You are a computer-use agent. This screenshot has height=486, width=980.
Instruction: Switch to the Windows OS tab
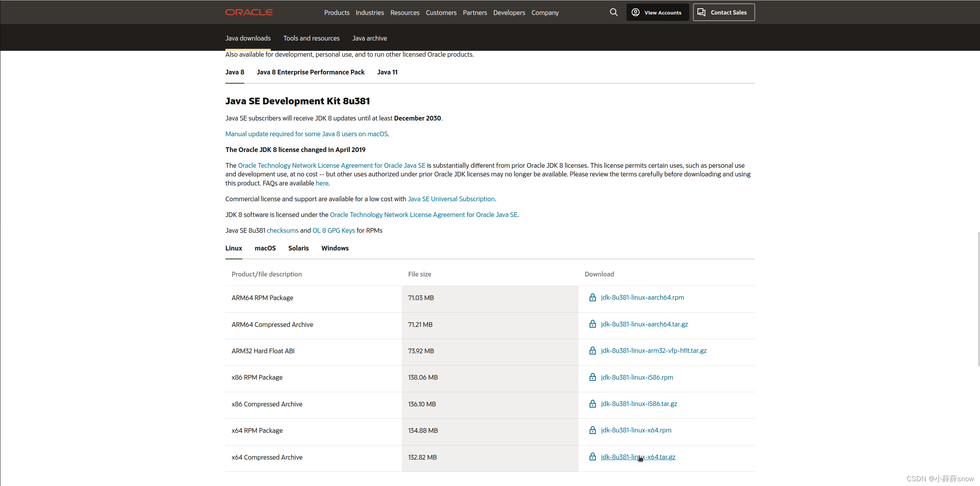[335, 248]
